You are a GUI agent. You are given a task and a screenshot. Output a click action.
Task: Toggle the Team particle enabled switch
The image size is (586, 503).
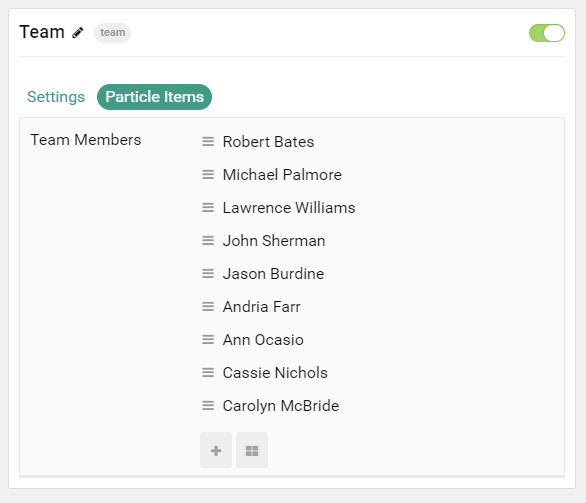546,33
